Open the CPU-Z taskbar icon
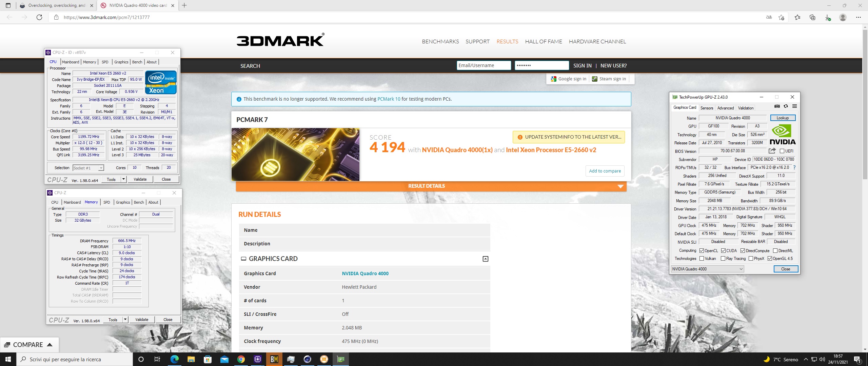This screenshot has width=868, height=366. 258,359
